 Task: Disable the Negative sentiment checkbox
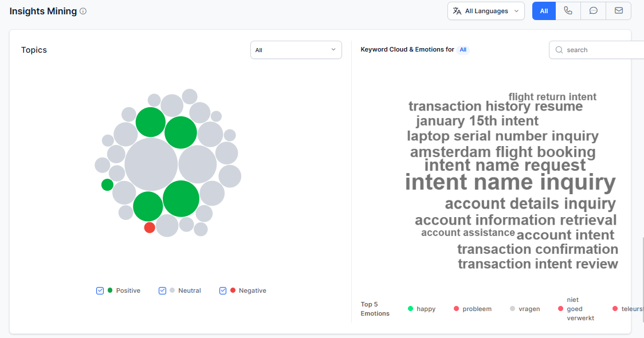(x=223, y=290)
